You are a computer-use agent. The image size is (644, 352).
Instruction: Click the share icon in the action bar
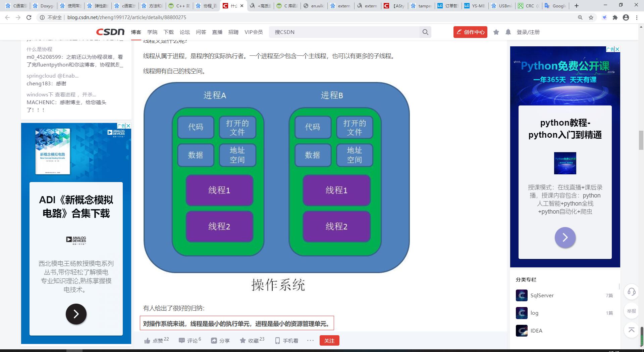pos(214,341)
